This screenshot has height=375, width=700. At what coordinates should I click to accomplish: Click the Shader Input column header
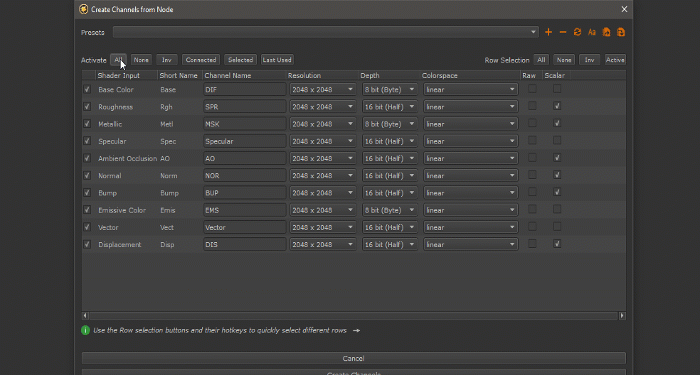119,75
